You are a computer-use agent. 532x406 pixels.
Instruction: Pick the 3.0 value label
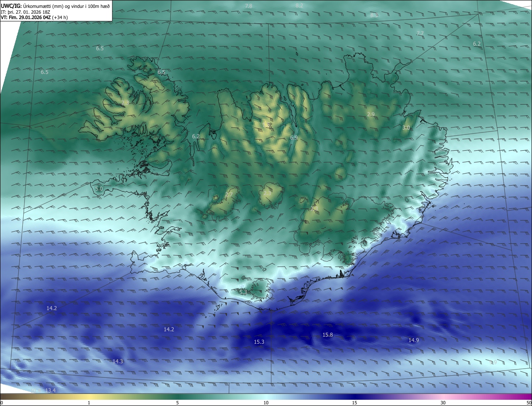point(406,128)
